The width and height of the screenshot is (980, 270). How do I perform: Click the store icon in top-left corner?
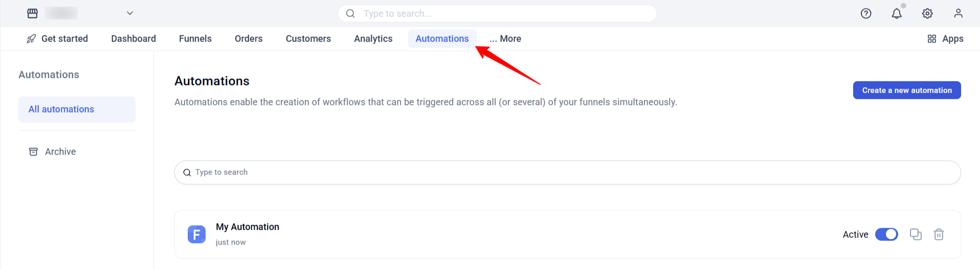(32, 13)
